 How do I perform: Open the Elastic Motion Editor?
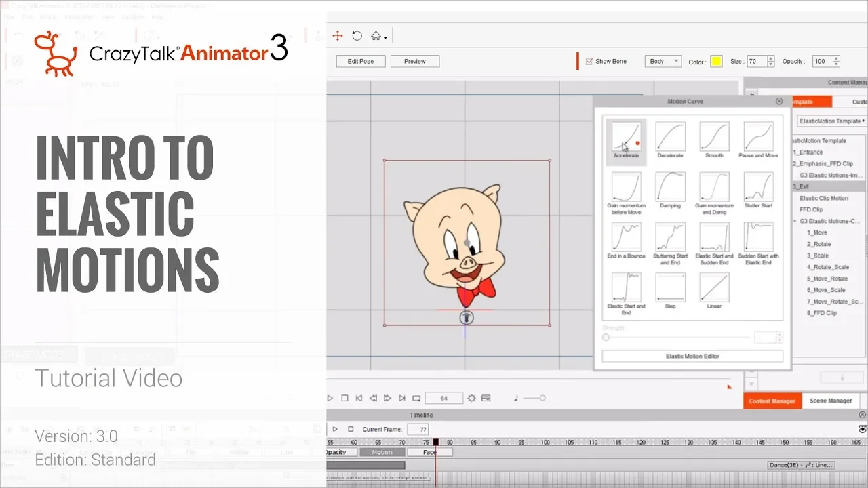click(x=692, y=356)
